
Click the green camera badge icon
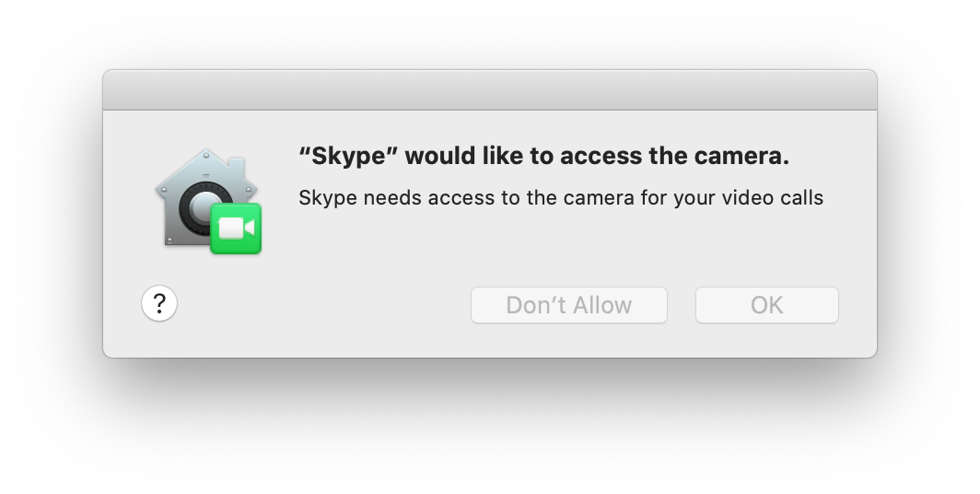pos(236,229)
